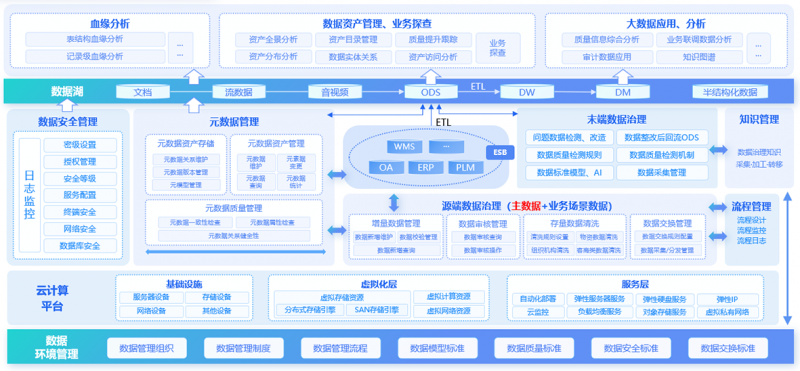
Task: Select the 授权管理 box
Action: [80, 162]
